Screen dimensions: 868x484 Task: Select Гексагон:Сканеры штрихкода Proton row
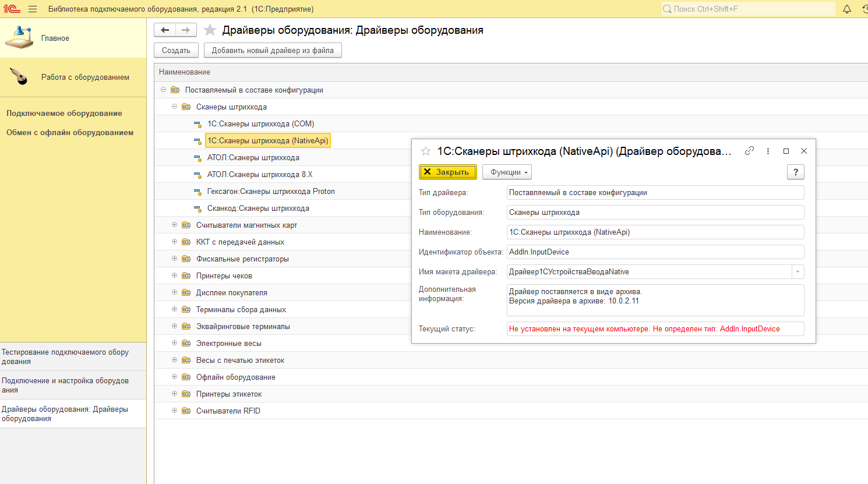point(271,191)
